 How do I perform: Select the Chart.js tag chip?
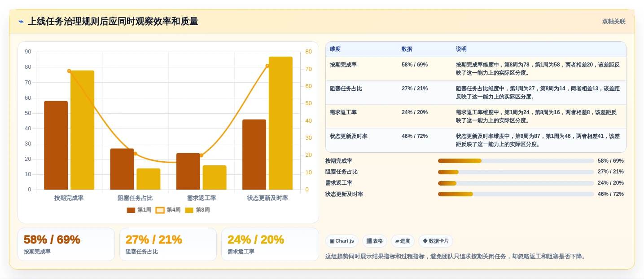click(x=342, y=241)
